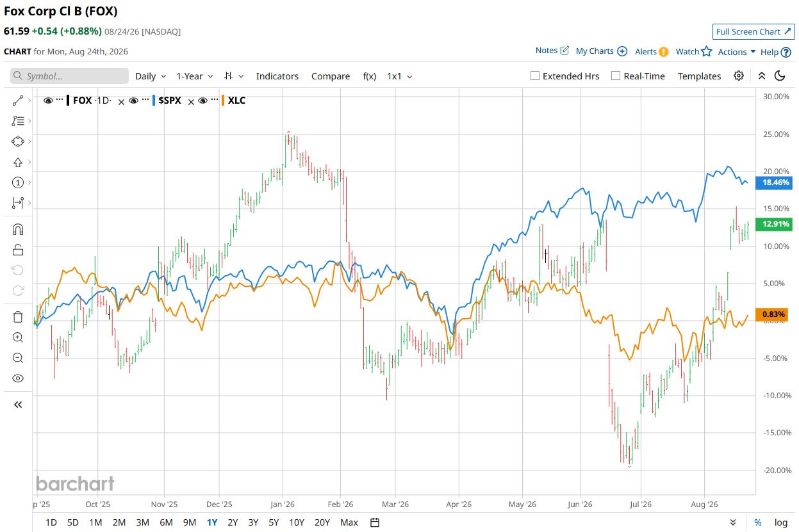The image size is (799, 532).
Task: Collapse the drawing toolbar with double-left arrows
Action: (17, 405)
